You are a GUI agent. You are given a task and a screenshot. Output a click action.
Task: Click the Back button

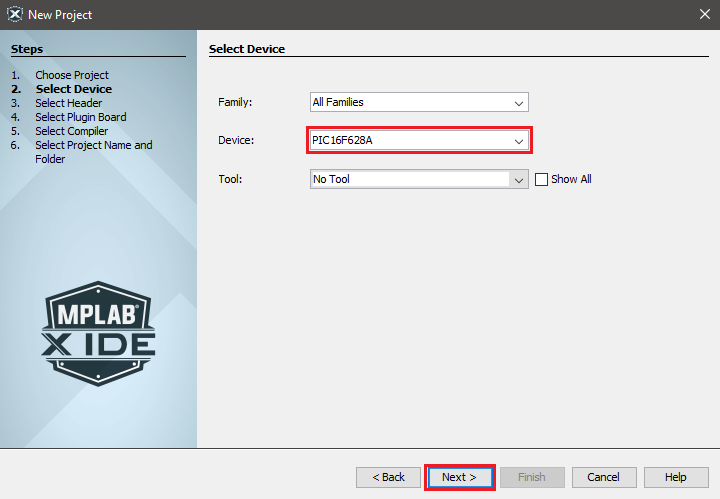click(388, 477)
